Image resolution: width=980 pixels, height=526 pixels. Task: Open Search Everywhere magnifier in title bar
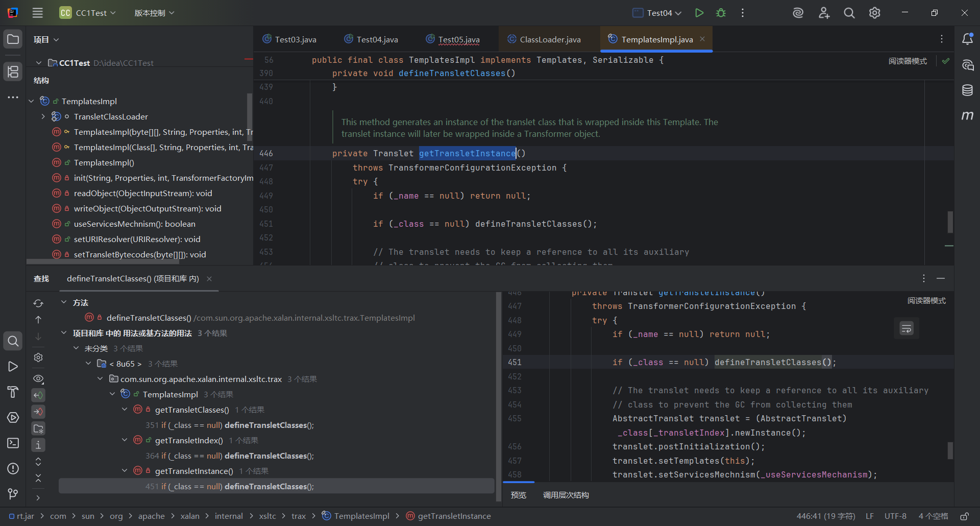(x=849, y=13)
